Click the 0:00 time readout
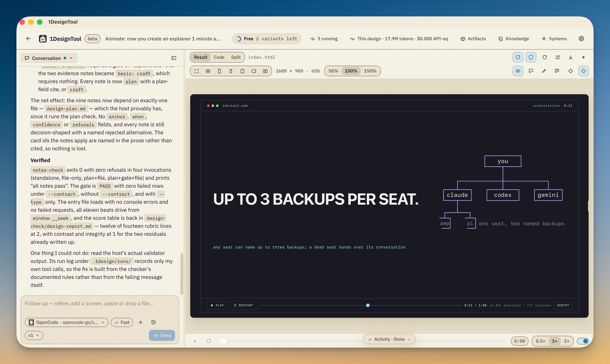610x364 pixels. [x=519, y=341]
